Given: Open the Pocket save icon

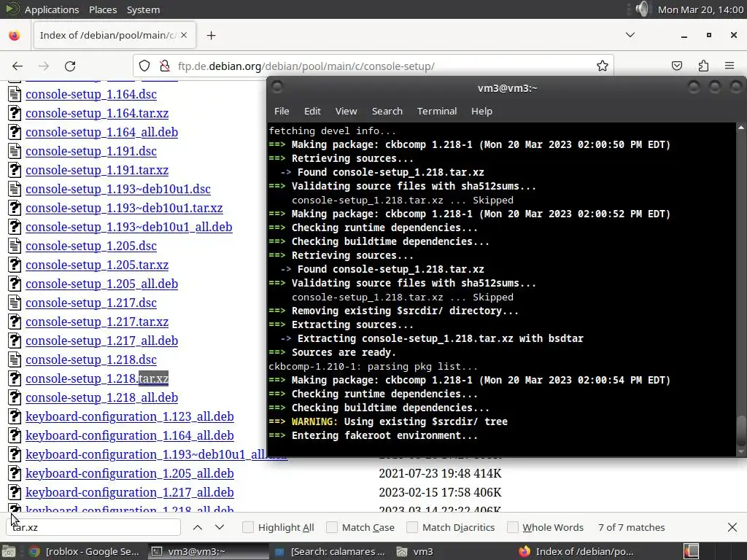Looking at the screenshot, I should [676, 66].
